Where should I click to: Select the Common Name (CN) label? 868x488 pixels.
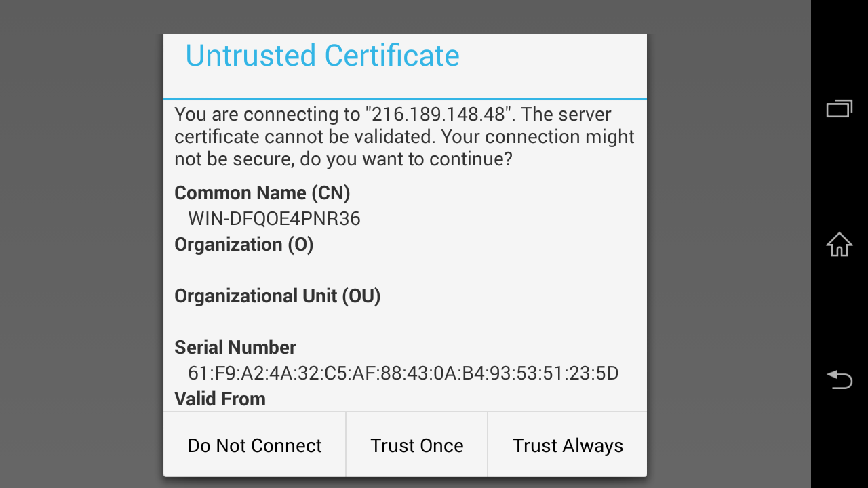tap(262, 193)
